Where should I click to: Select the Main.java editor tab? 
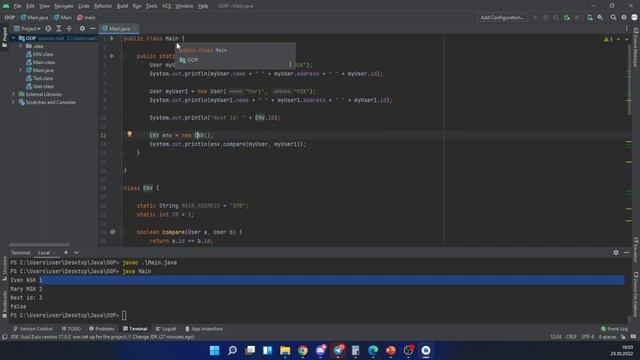tap(119, 29)
